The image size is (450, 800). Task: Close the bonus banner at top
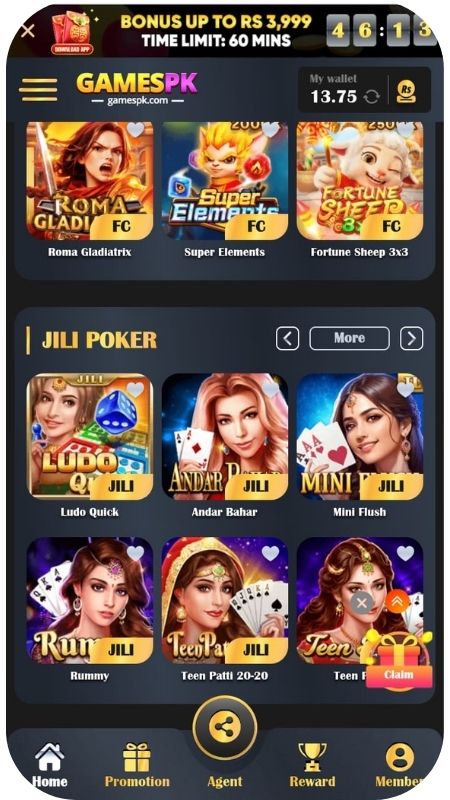tap(28, 31)
